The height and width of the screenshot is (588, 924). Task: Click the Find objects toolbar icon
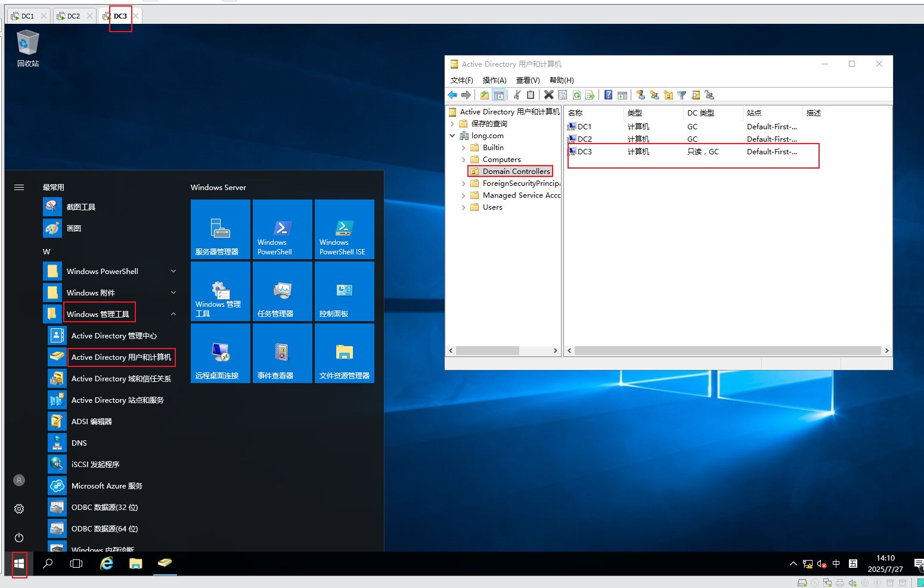pos(696,95)
